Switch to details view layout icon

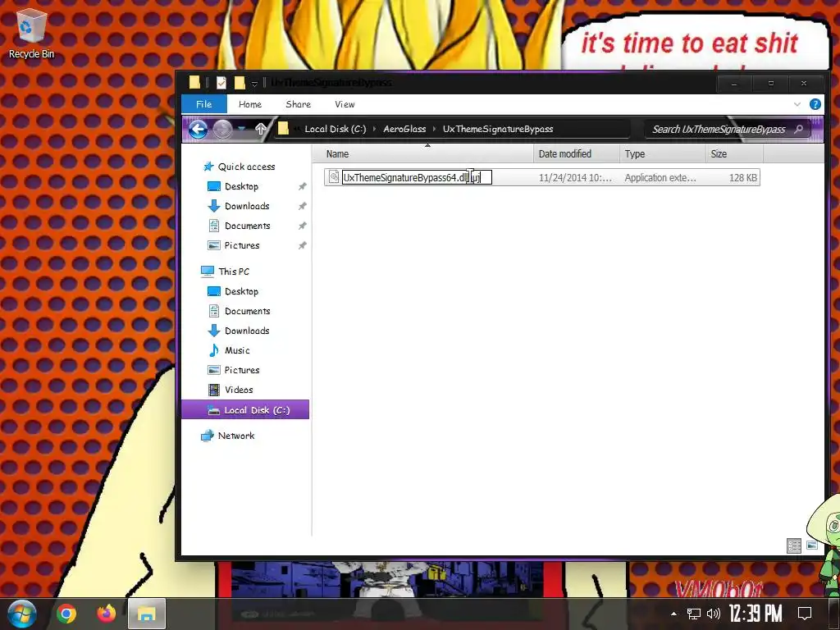pos(794,546)
